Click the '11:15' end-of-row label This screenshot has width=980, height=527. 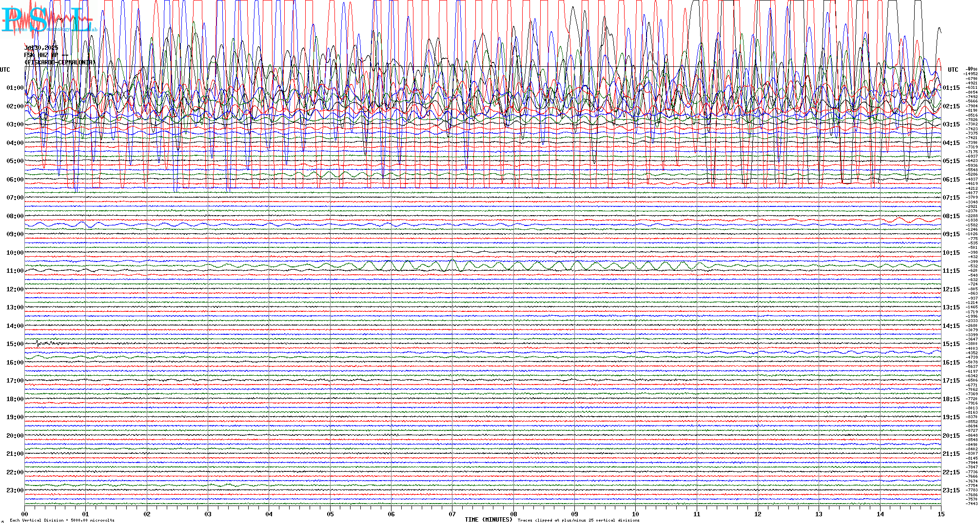tap(951, 271)
